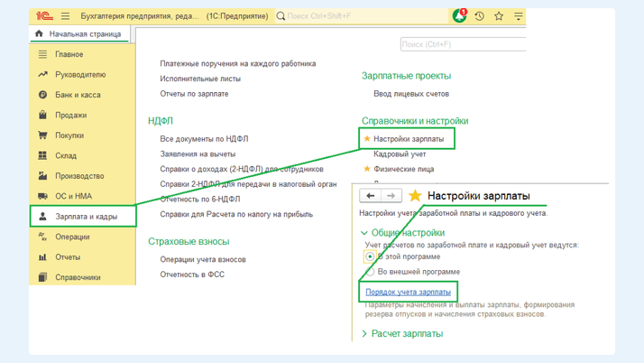Screen dimensions: 644x363
Task: Open the Банк и касса menu section
Action: point(78,95)
